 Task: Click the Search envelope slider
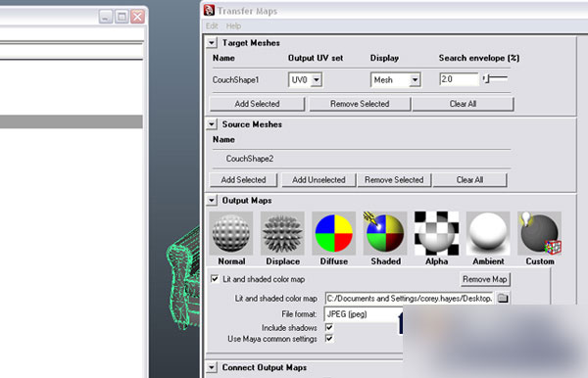(495, 78)
